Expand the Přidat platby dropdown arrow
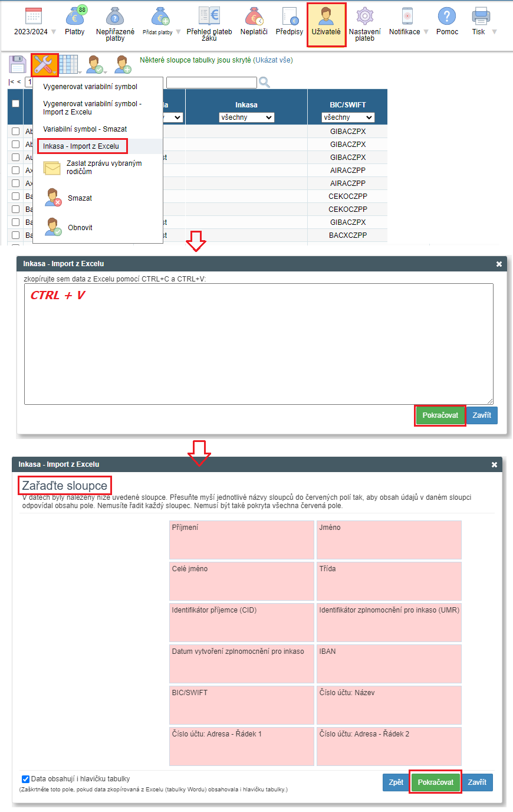 [x=178, y=32]
